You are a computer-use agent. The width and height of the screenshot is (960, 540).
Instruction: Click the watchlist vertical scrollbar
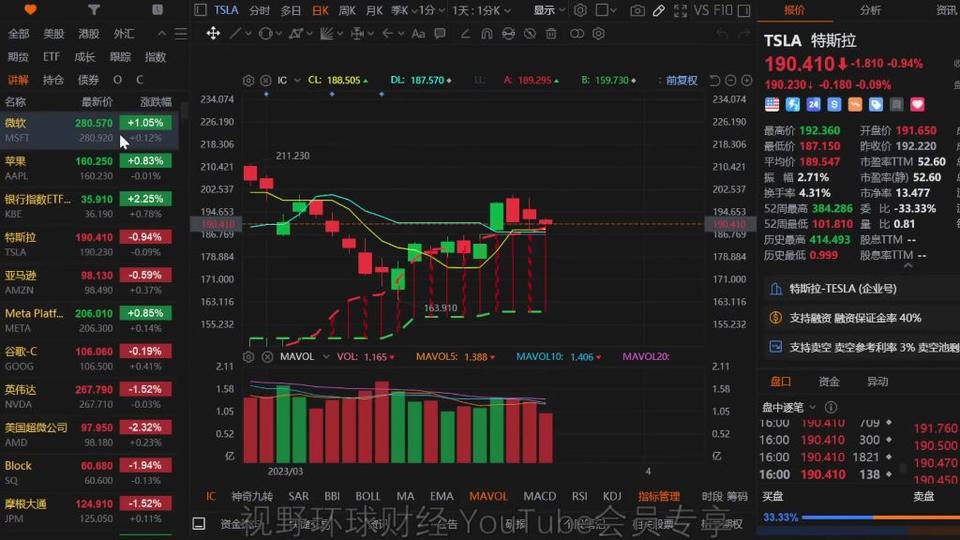[x=184, y=110]
